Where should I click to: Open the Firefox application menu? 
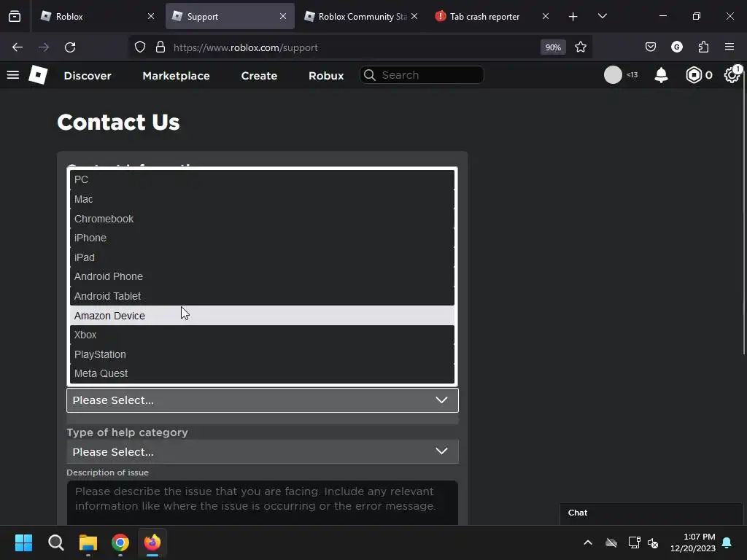(729, 47)
